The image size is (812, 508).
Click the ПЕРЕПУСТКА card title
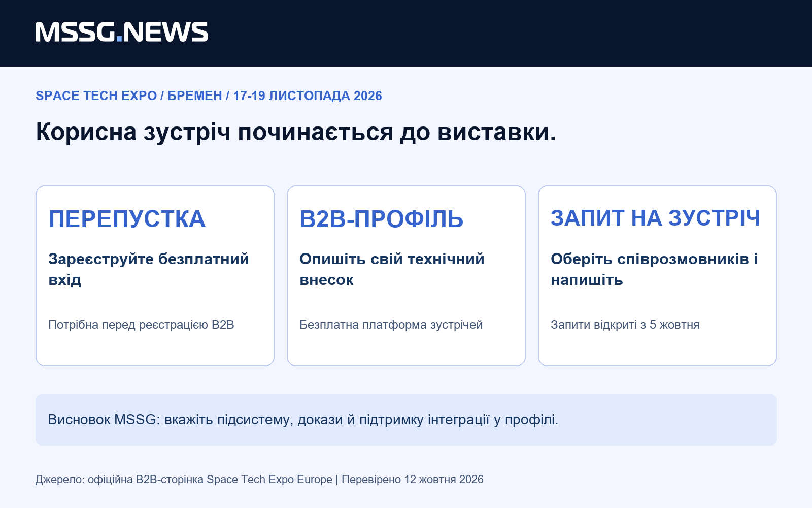tap(127, 219)
